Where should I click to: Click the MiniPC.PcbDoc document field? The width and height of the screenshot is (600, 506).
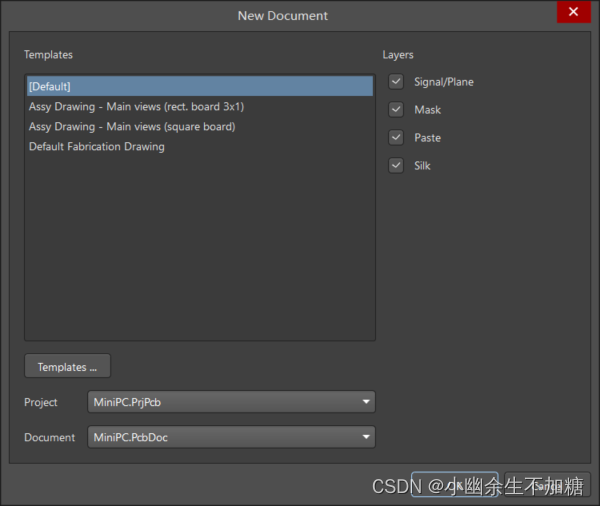tap(220, 437)
